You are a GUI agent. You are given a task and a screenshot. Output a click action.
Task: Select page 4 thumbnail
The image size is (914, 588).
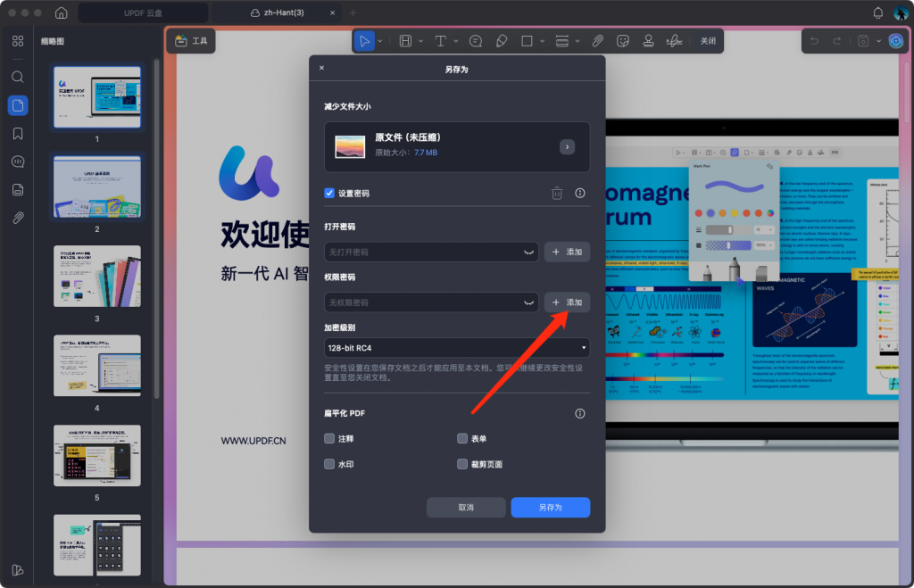coord(96,366)
